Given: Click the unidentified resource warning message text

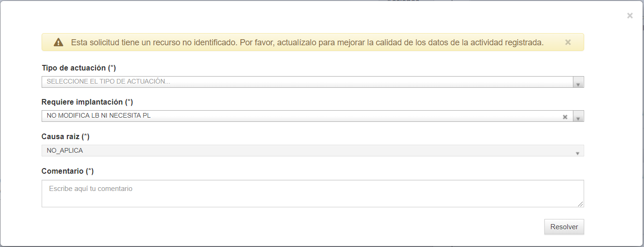Looking at the screenshot, I should point(307,42).
